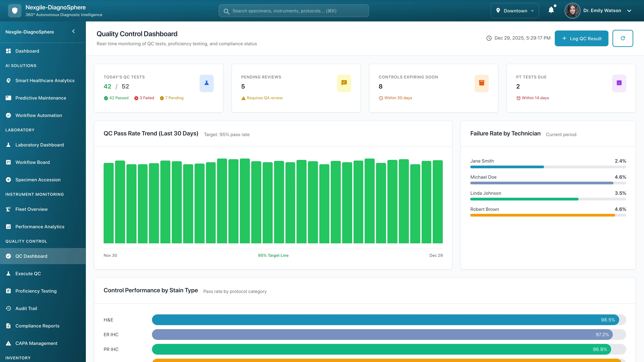Click the refresh icon next to Log QC Result
The height and width of the screenshot is (362, 644).
[x=623, y=38]
